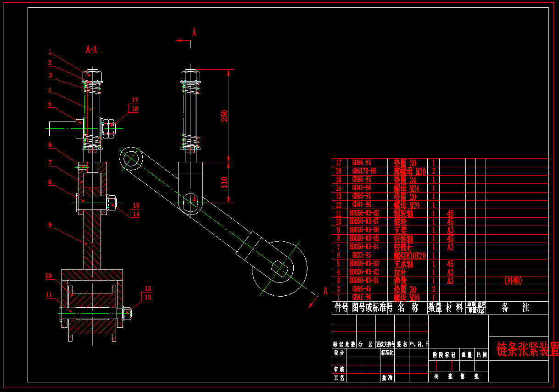Click the 更改文件号 label in revision block
559x392 pixels.
pyautogui.click(x=385, y=344)
